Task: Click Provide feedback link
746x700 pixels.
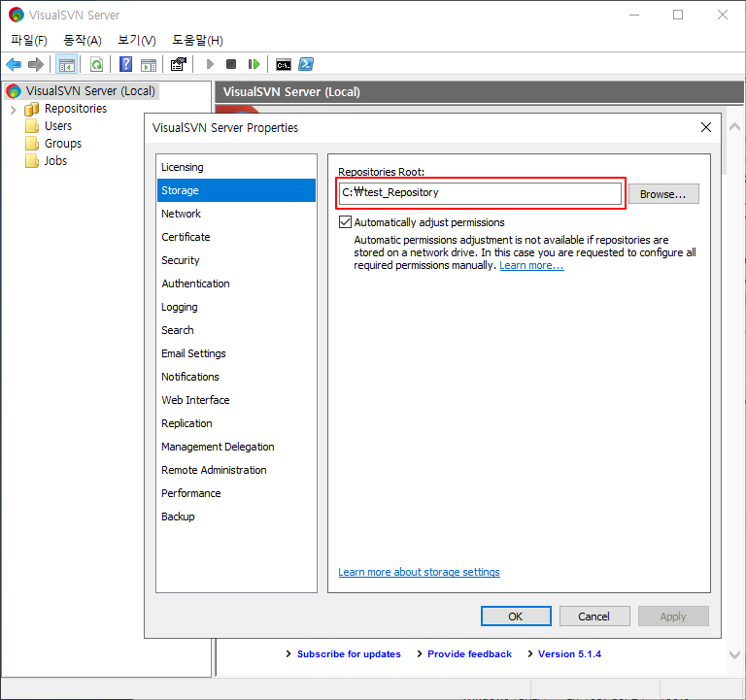Action: (469, 653)
